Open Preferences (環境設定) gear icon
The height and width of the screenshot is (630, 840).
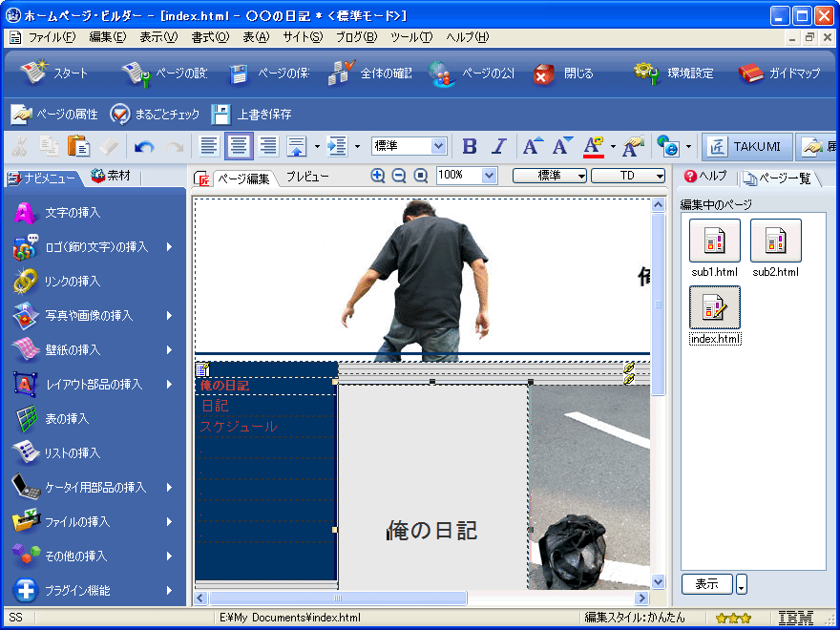[x=646, y=73]
